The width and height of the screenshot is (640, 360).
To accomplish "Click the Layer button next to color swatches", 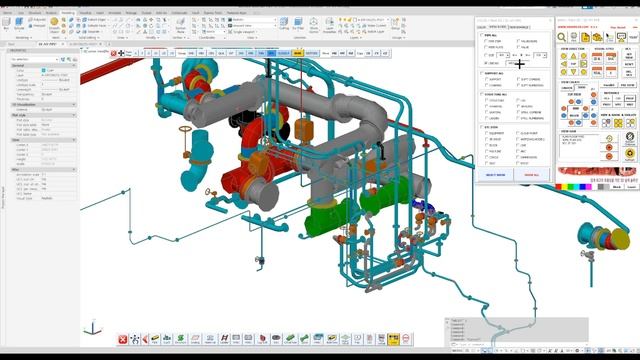I will tap(631, 187).
